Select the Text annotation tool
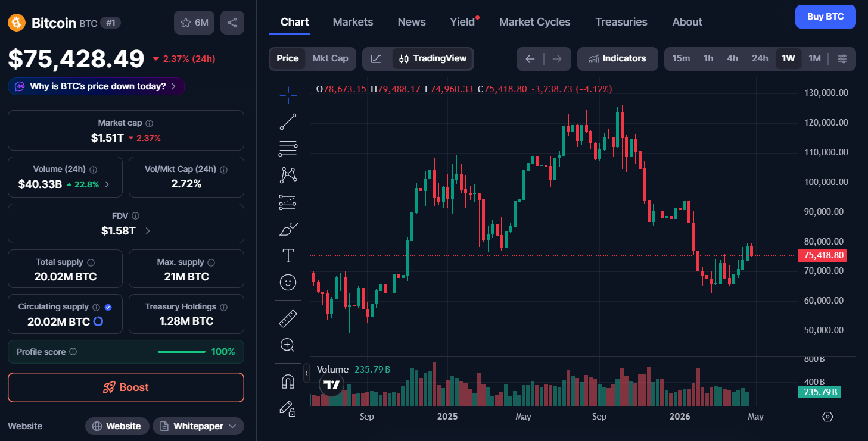The height and width of the screenshot is (441, 868). 288,256
